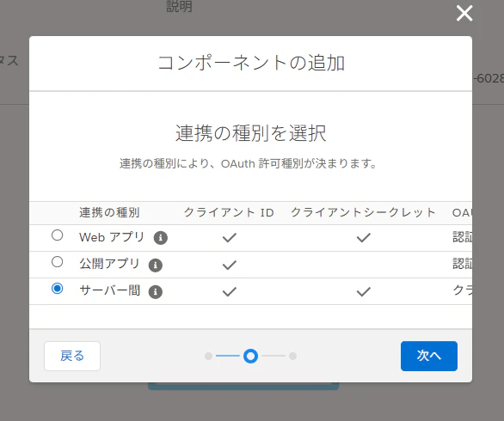Click the Web アプリ row label
Image resolution: width=504 pixels, height=421 pixels.
[112, 237]
